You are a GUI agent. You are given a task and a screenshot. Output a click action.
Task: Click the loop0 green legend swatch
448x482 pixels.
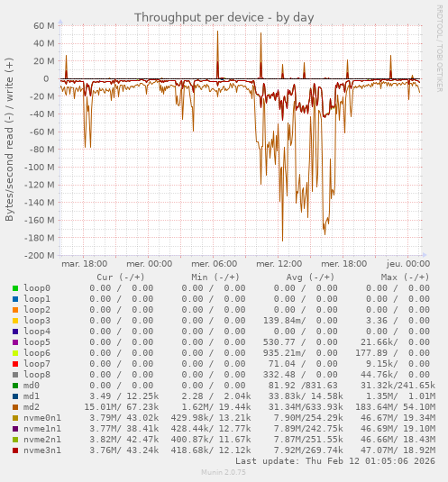[x=15, y=288]
